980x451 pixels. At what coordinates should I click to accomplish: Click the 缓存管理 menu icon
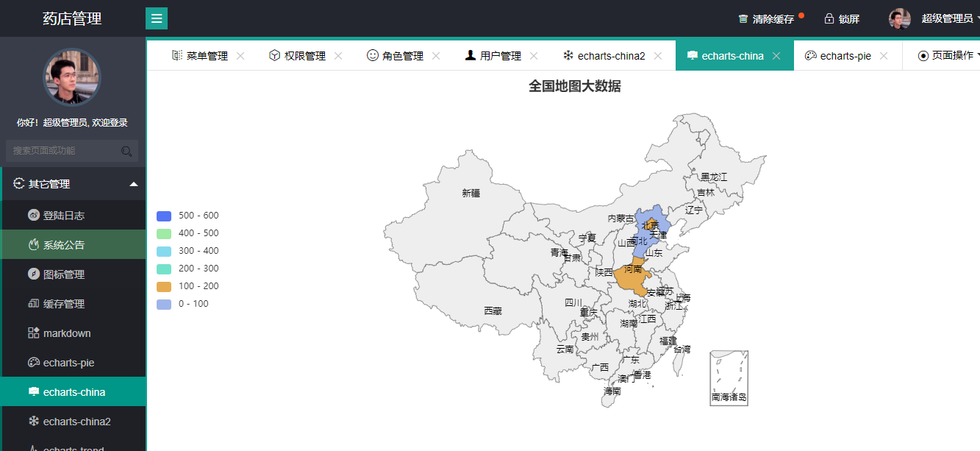pos(34,304)
